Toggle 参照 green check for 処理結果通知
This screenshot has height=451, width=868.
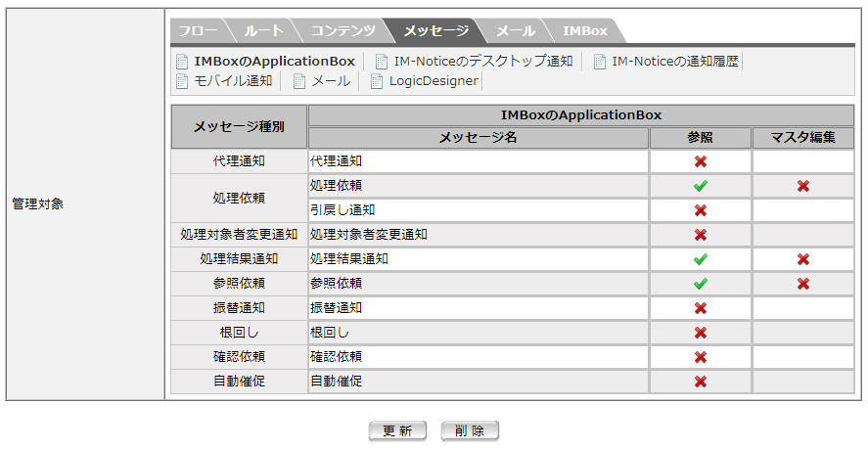point(701,259)
